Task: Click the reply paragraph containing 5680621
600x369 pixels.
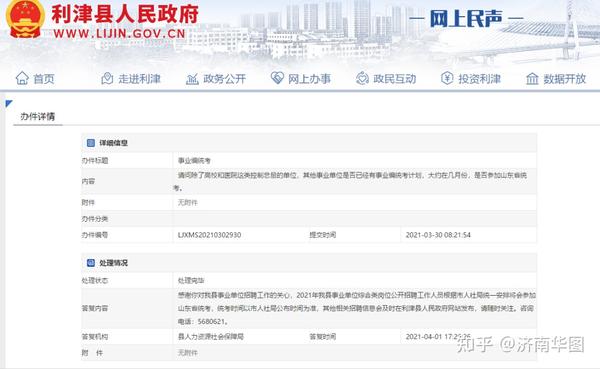Action: coord(356,308)
